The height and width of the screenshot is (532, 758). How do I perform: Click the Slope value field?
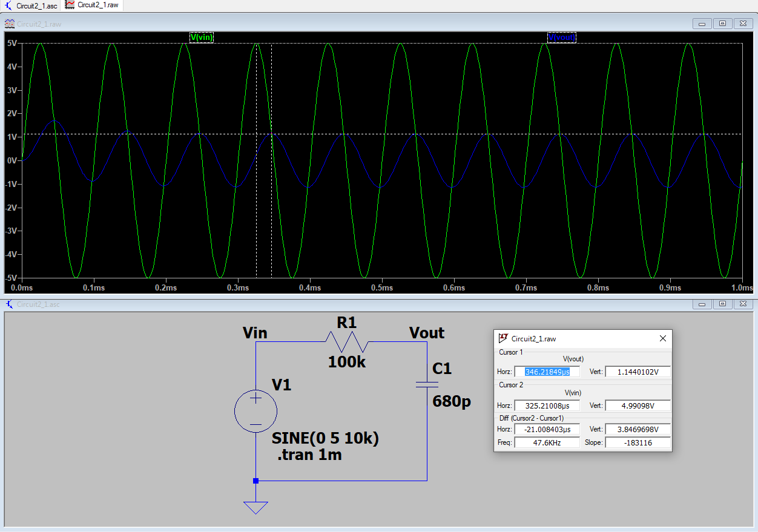(x=638, y=442)
